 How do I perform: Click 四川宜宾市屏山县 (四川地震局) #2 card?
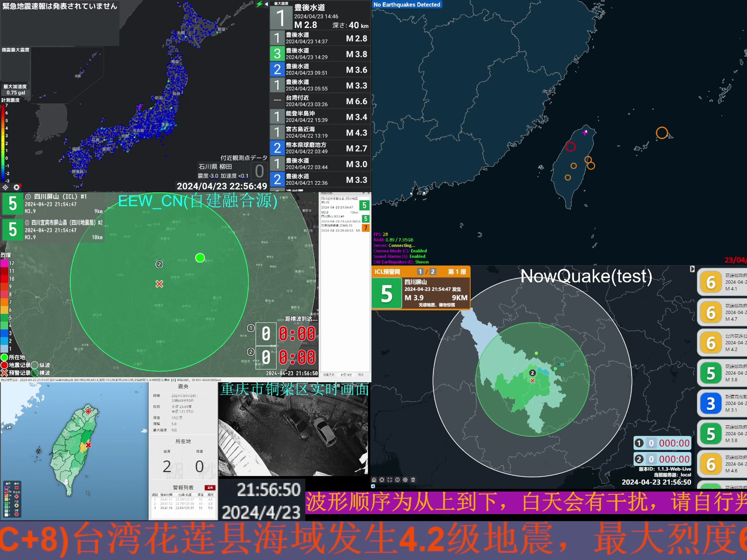[x=53, y=230]
